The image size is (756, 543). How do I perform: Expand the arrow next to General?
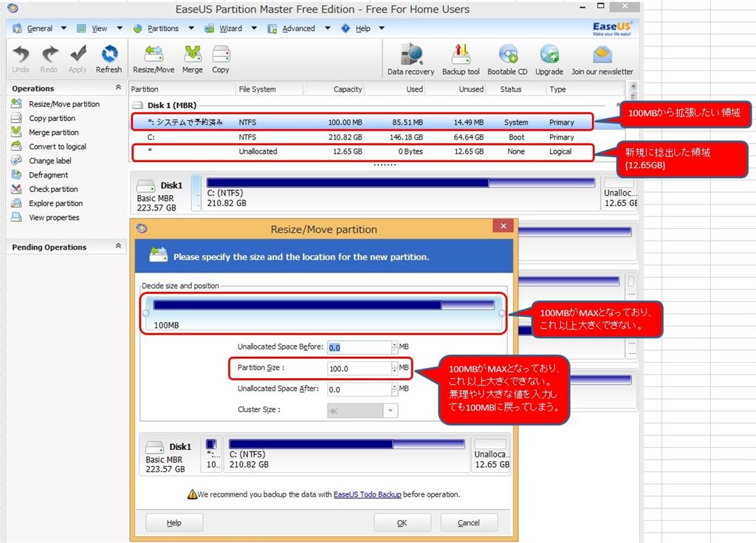(63, 28)
